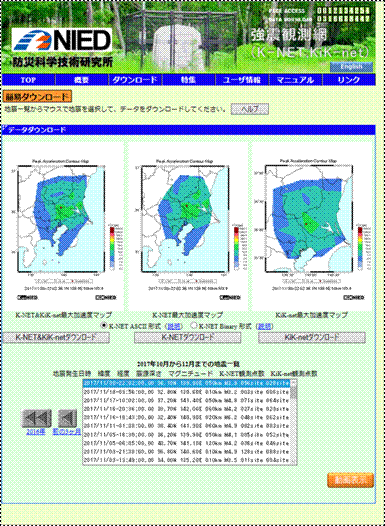Click the single-arrow previous 3 months icon
385x526 pixels.
tap(67, 418)
